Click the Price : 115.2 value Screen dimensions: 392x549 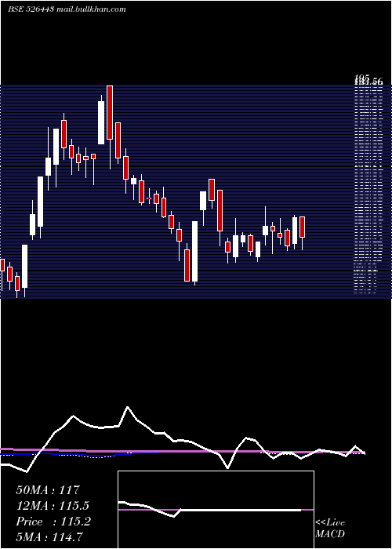pyautogui.click(x=53, y=522)
